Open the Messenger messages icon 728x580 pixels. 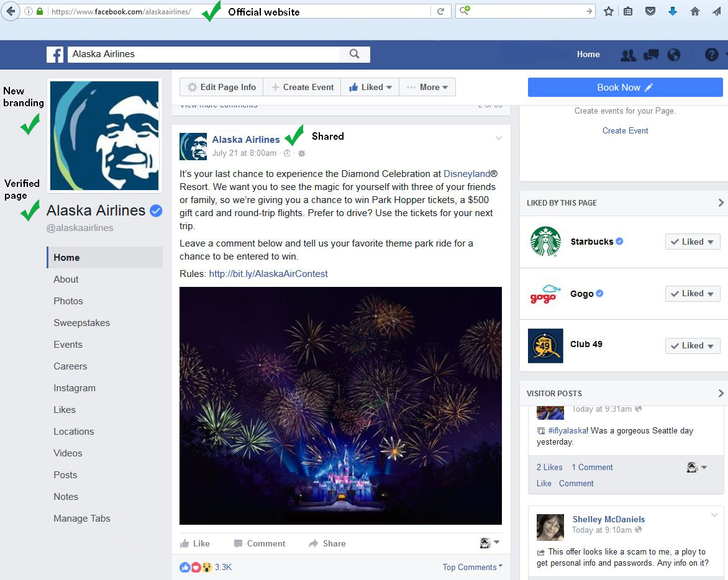651,55
